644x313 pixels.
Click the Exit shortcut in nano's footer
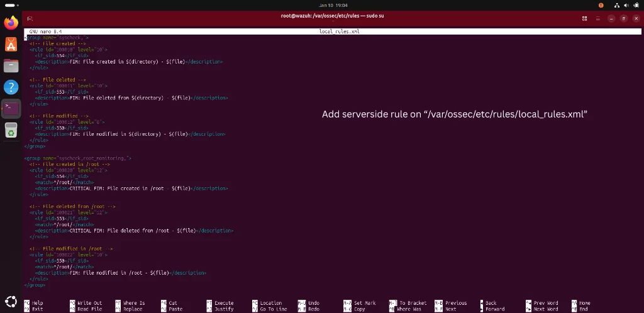pos(37,309)
